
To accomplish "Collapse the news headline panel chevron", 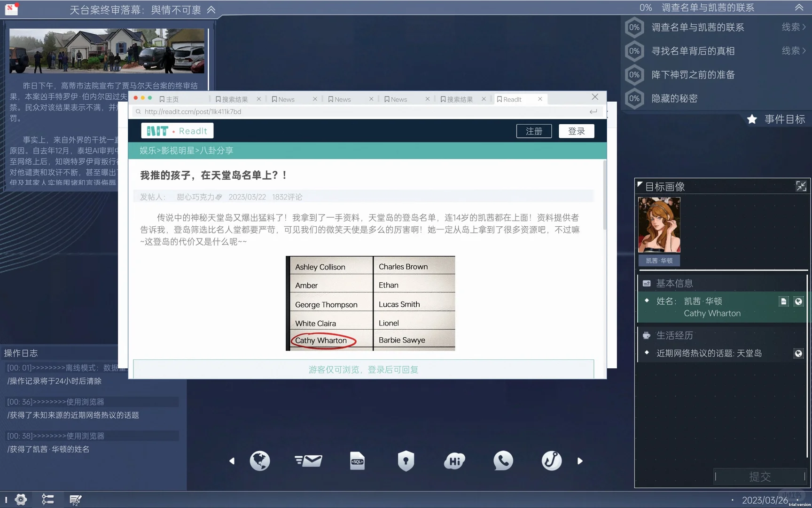I will click(x=211, y=9).
